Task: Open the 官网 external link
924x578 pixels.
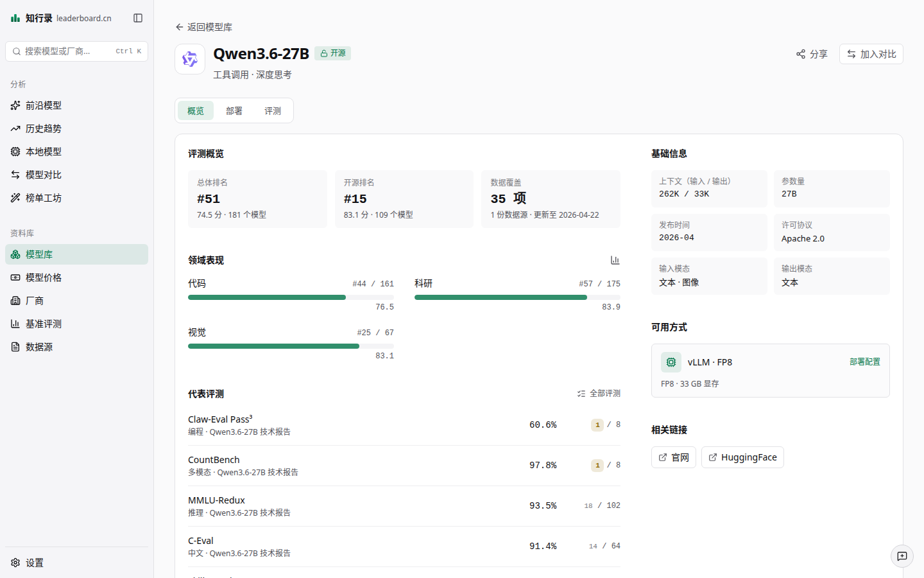Action: 674,457
